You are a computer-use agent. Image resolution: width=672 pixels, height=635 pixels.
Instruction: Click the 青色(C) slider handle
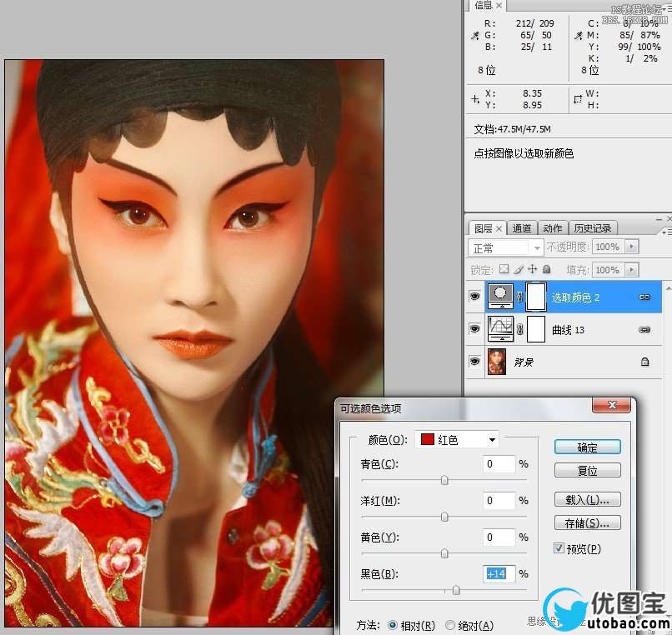[x=444, y=480]
